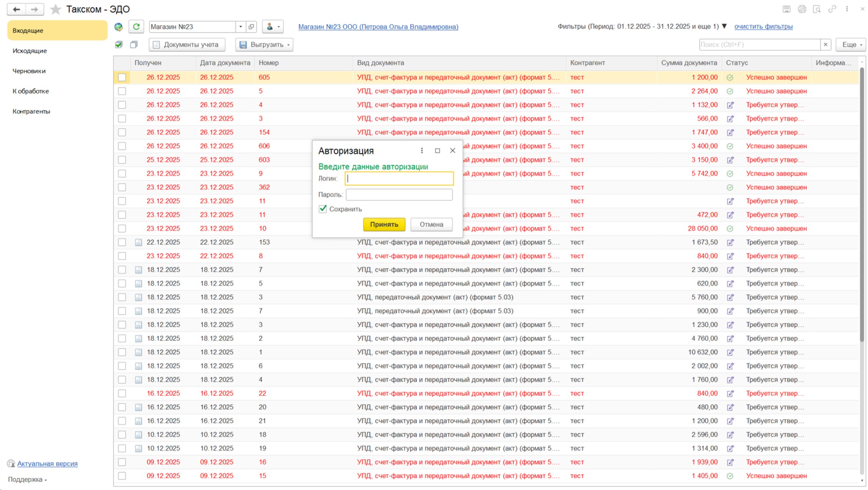
Task: Click the back navigation arrow
Action: (x=16, y=9)
